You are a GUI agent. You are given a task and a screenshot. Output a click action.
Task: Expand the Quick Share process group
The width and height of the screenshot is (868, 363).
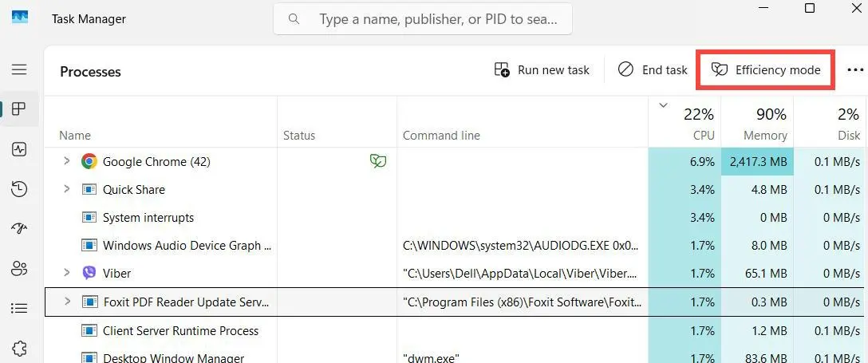click(67, 189)
